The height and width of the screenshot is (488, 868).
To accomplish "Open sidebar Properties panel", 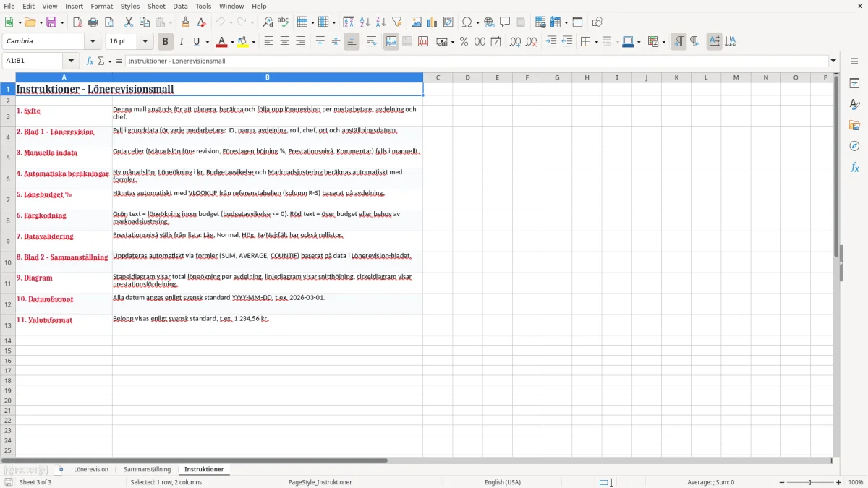I will [854, 84].
